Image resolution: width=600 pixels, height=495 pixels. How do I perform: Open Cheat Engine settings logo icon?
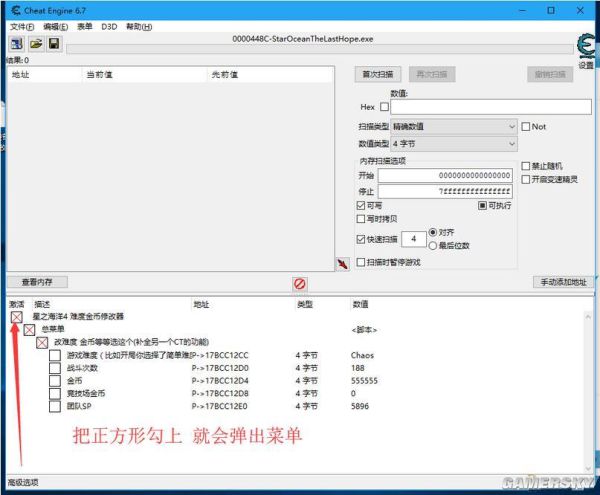click(586, 47)
